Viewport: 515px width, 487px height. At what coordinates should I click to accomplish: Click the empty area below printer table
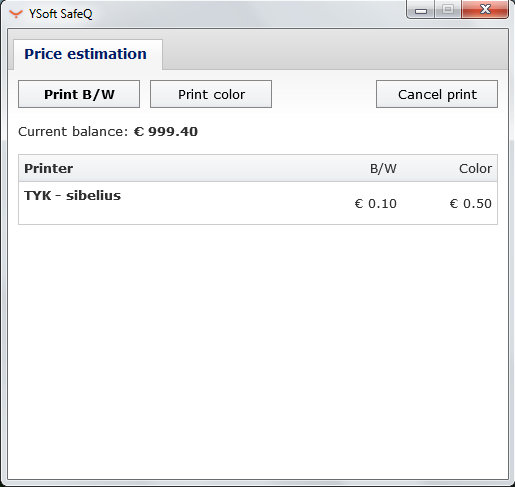tap(258, 350)
